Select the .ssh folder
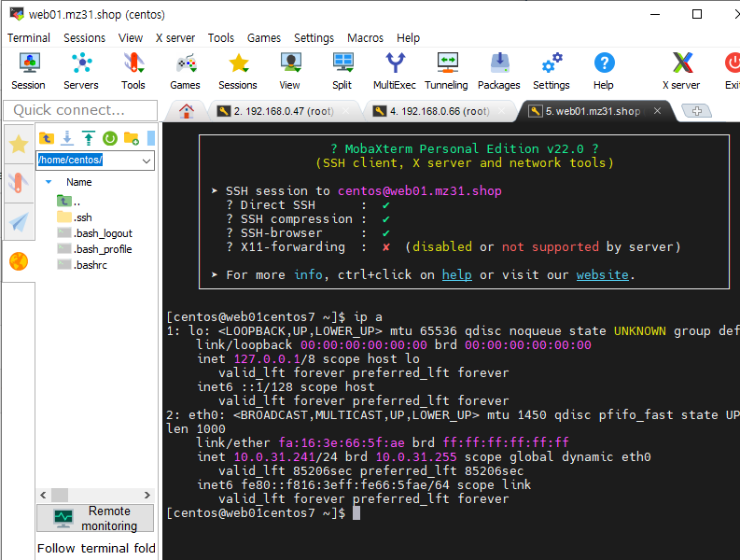The height and width of the screenshot is (560, 740). click(75, 217)
